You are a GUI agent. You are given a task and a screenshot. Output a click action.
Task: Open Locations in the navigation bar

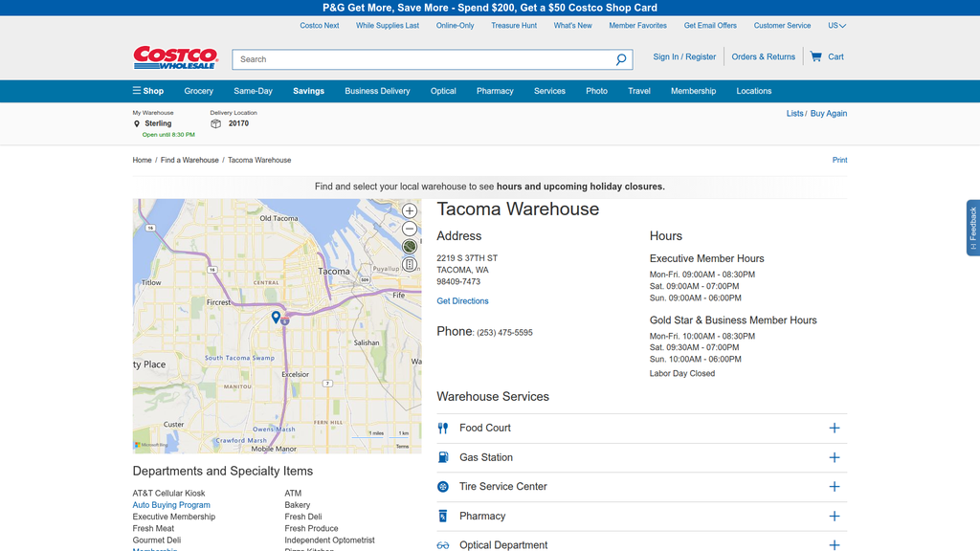754,91
